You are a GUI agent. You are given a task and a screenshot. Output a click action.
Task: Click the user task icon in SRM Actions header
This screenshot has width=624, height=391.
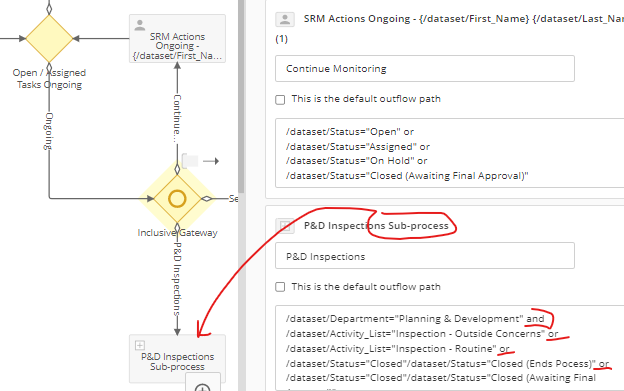(285, 19)
